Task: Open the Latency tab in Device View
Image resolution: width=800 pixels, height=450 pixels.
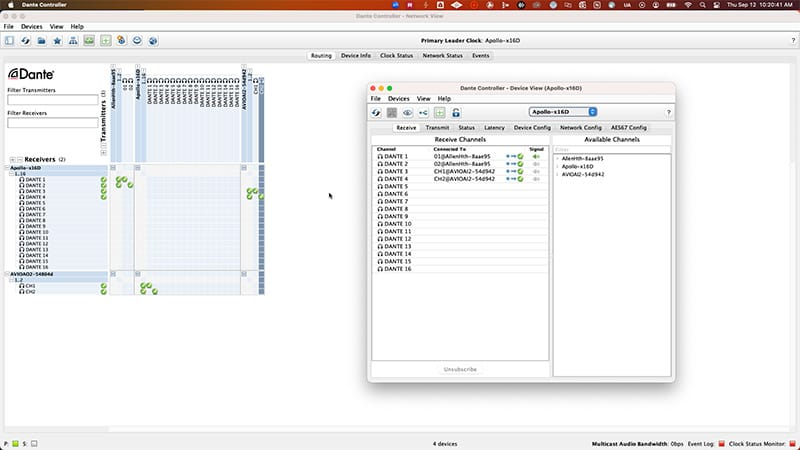Action: [x=494, y=128]
